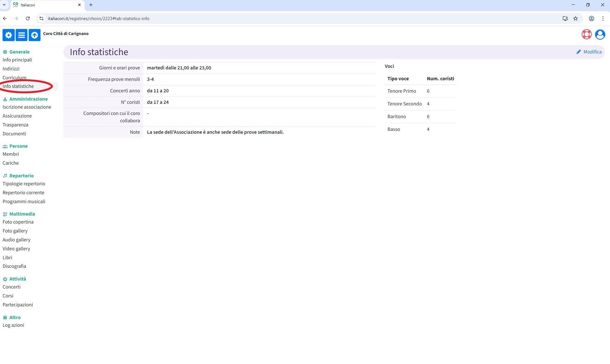Open Log azioni under Altro
This screenshot has width=610, height=364.
tap(13, 325)
